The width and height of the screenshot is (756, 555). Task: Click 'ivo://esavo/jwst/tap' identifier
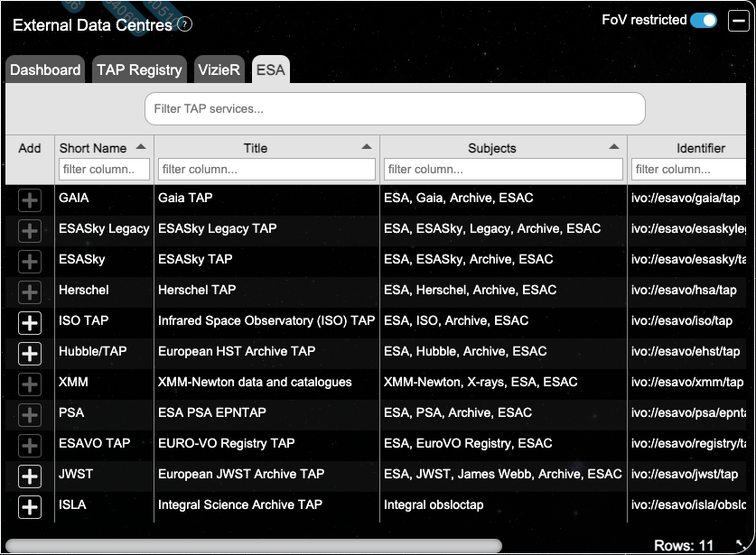[x=684, y=475]
